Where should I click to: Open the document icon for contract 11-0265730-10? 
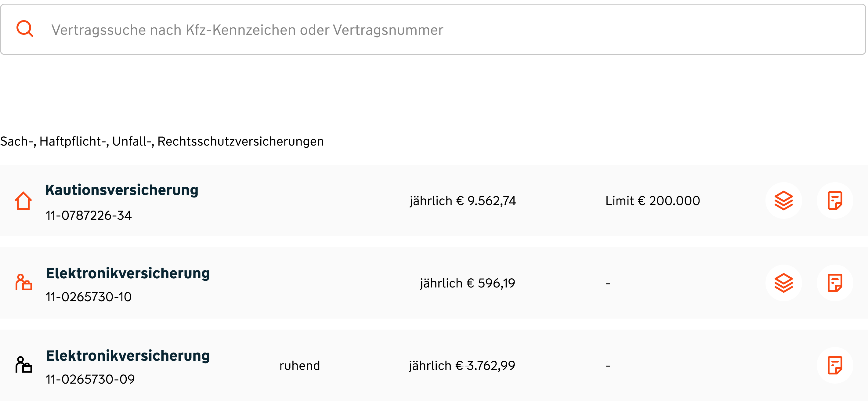[835, 283]
